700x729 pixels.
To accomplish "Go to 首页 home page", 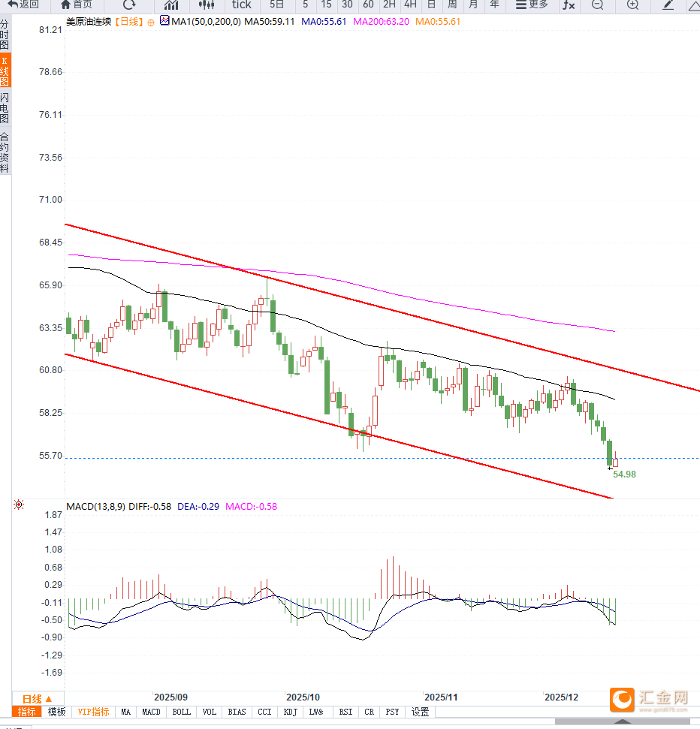I will click(77, 5).
